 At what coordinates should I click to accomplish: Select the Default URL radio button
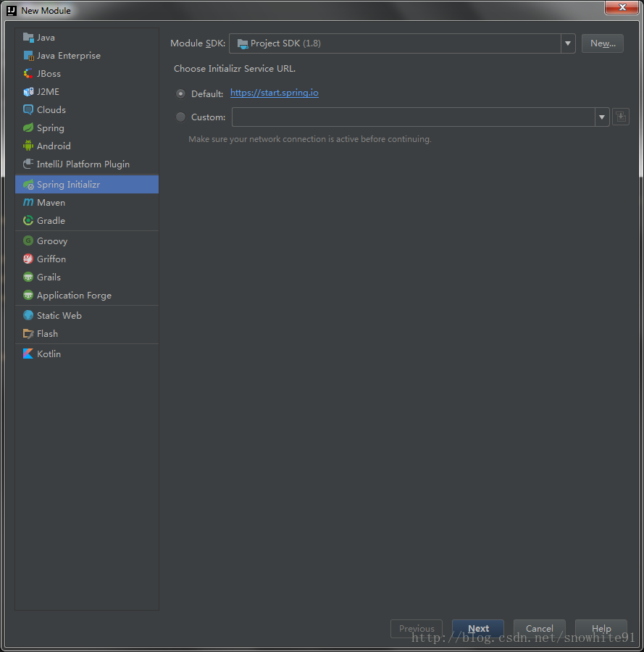click(180, 94)
